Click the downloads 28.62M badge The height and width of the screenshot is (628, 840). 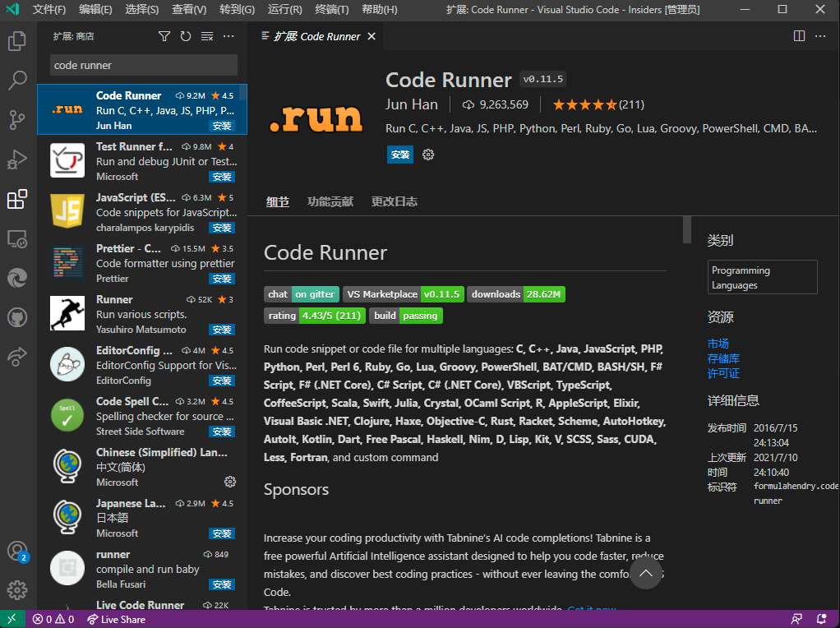(516, 294)
